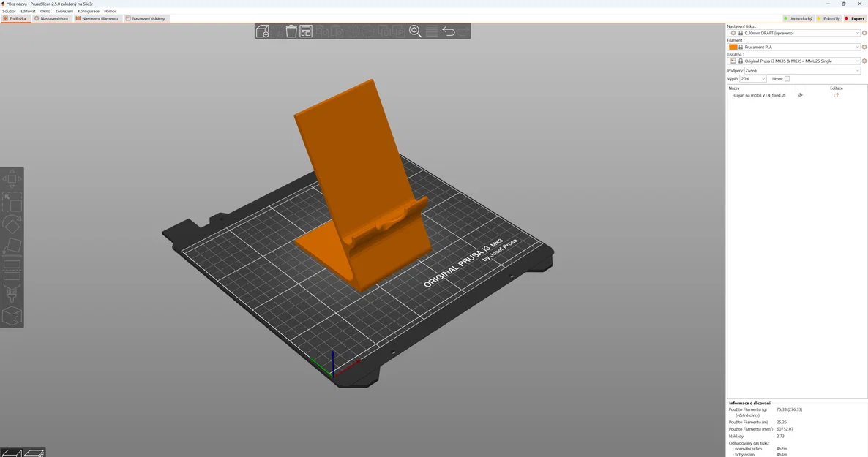Toggle visibility of stojan na mobil V1.4_fixed.stl
The image size is (868, 457).
800,94
